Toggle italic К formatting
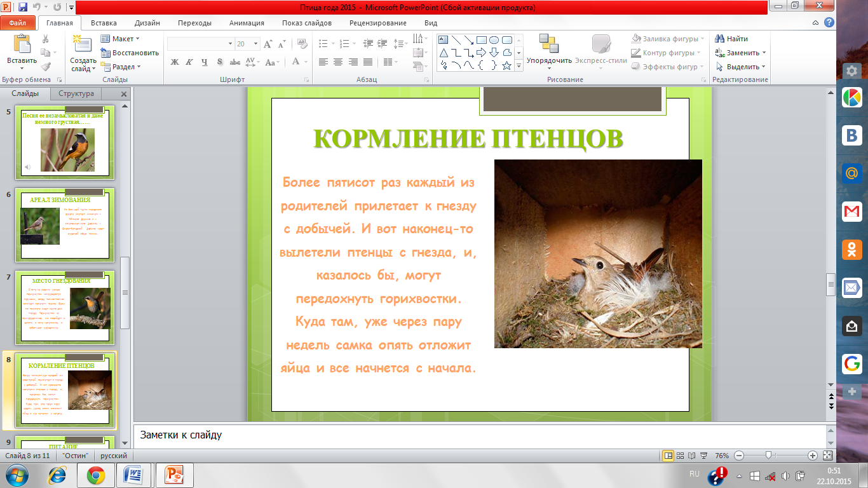Screen dimensions: 868x488 point(189,62)
